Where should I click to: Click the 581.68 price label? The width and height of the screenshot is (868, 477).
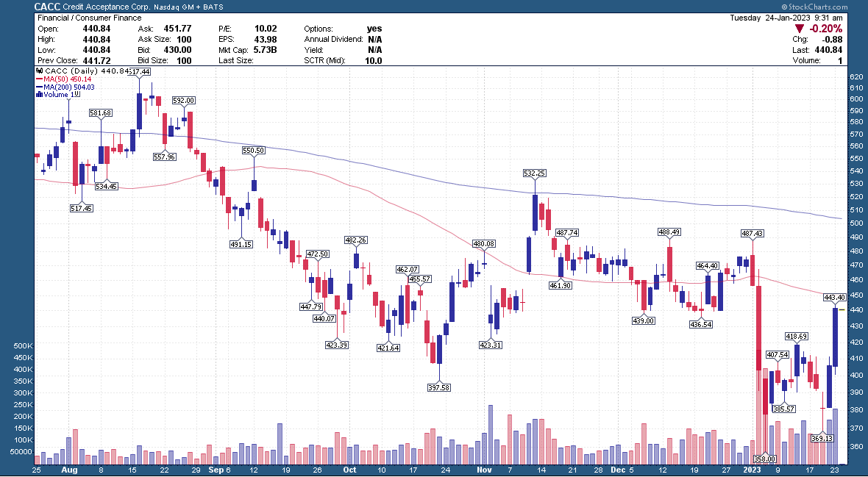100,113
